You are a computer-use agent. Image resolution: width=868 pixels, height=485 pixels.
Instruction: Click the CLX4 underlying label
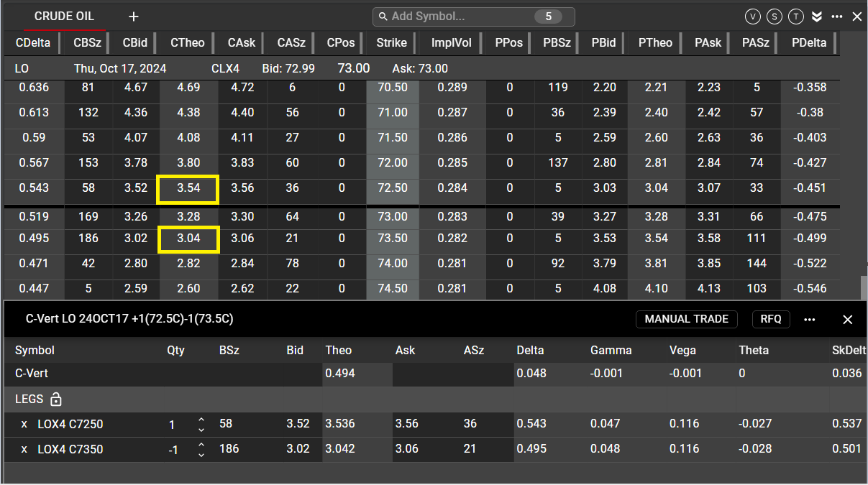(x=226, y=69)
